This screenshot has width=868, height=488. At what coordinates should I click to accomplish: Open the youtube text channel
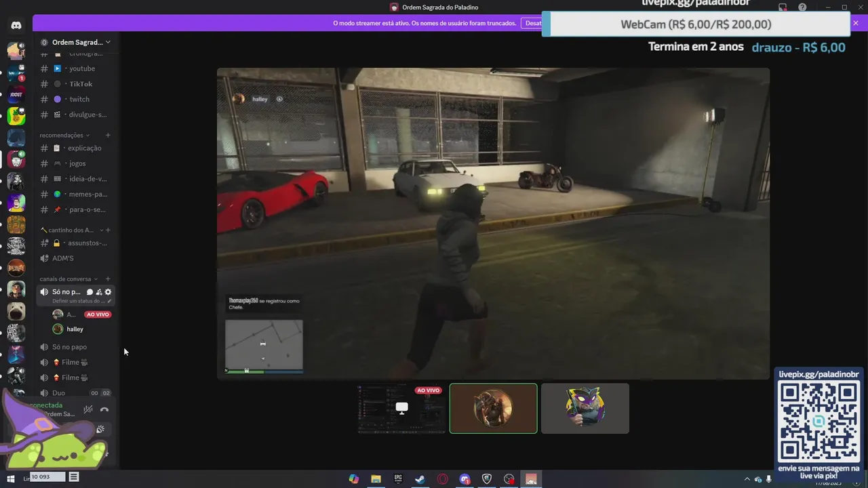click(x=76, y=68)
